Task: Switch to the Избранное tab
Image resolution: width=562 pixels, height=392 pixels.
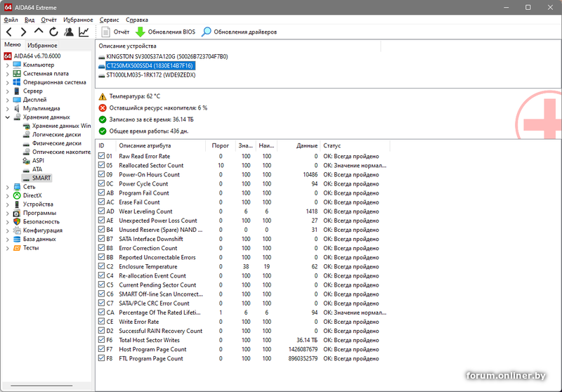Action: pyautogui.click(x=42, y=45)
